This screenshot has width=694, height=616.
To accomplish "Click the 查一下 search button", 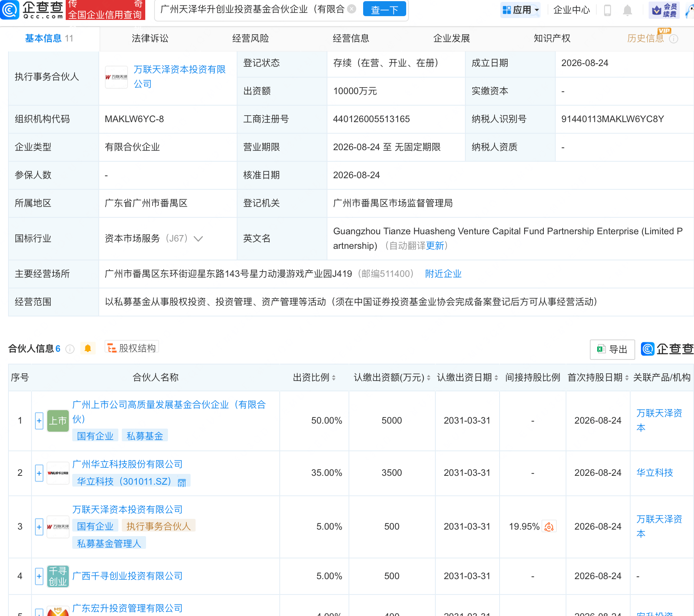I will click(384, 10).
